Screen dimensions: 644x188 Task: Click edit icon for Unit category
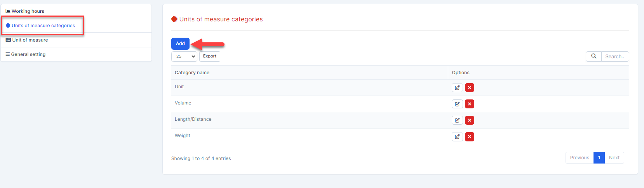tap(457, 88)
